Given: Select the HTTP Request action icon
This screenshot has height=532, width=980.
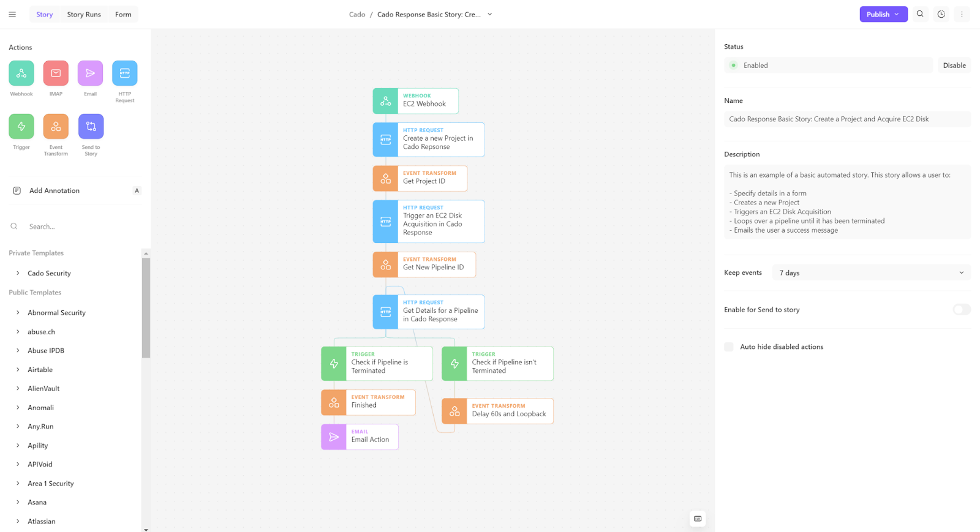Looking at the screenshot, I should point(125,73).
